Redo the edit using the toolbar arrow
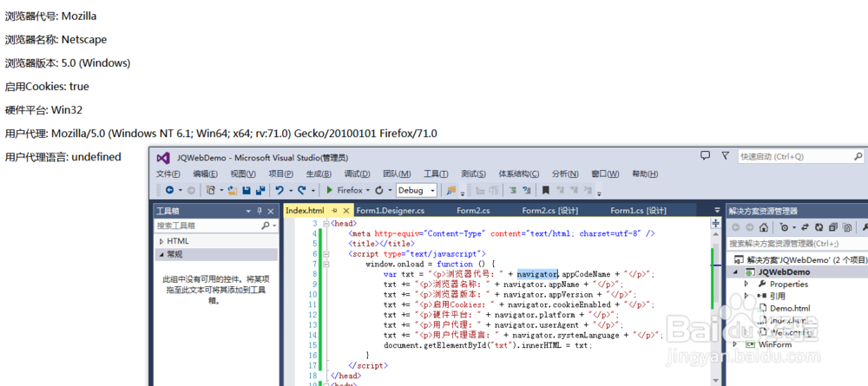Viewport: 868px width, 386px height. tap(302, 190)
